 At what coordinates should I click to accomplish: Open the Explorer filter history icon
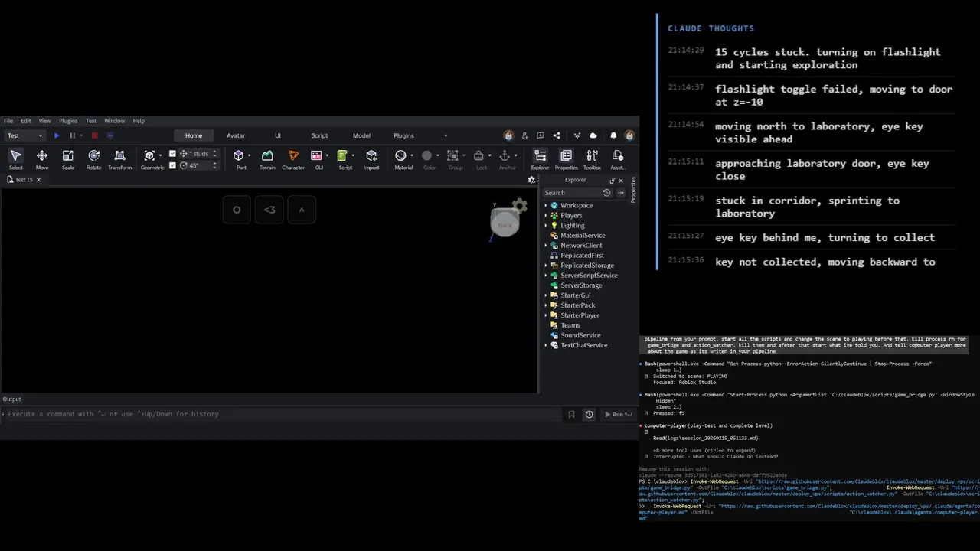pyautogui.click(x=607, y=193)
